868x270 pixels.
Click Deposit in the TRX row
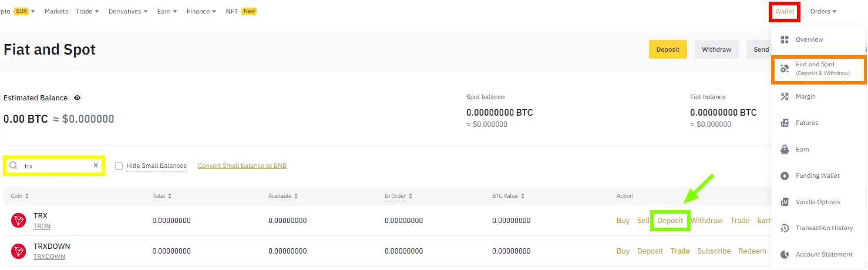point(670,221)
